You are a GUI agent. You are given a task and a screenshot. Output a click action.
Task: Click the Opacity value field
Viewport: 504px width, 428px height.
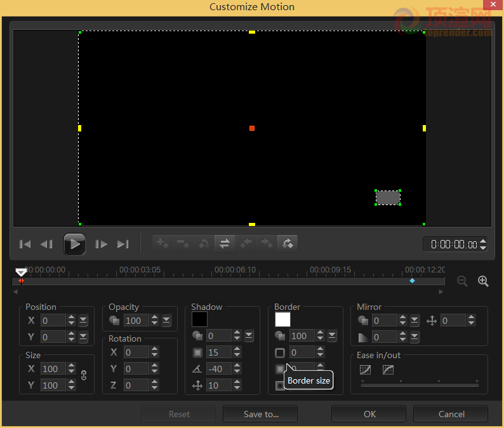136,320
